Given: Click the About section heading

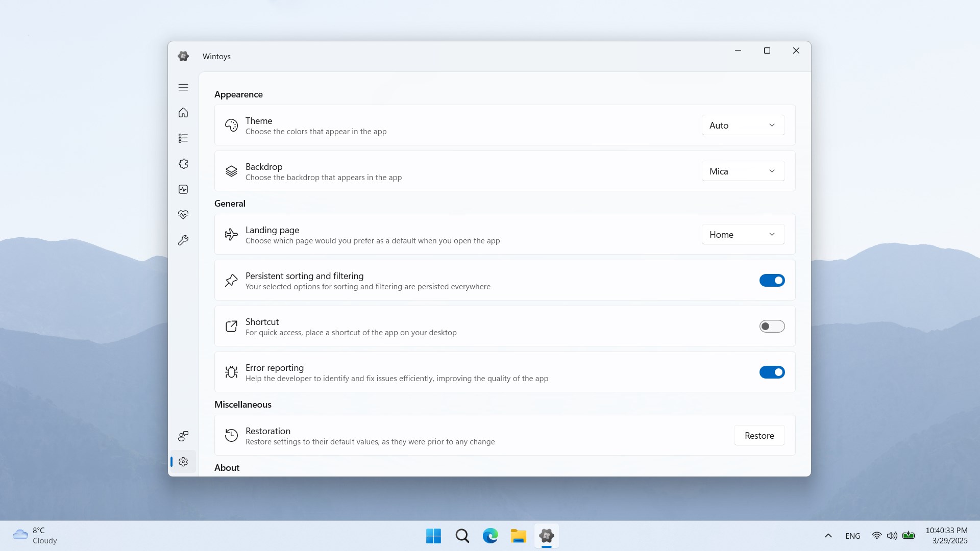Looking at the screenshot, I should (227, 467).
